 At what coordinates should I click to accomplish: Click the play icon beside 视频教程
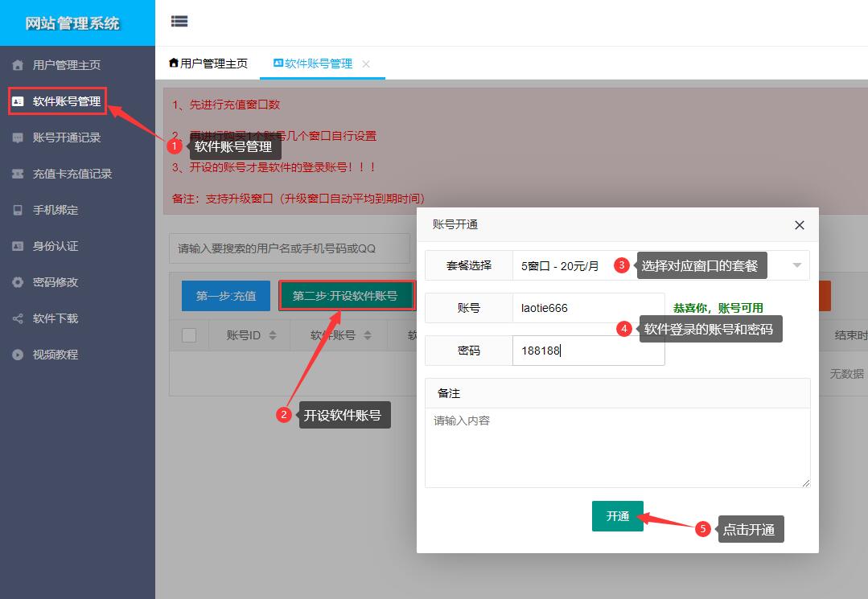point(18,355)
